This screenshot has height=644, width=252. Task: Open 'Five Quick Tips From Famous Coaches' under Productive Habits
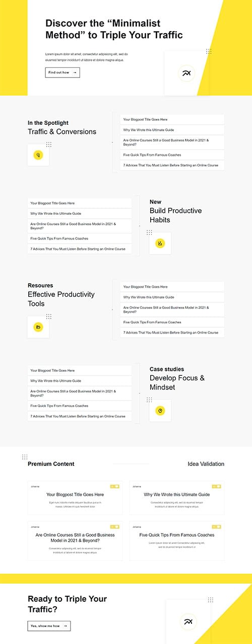tap(80, 238)
